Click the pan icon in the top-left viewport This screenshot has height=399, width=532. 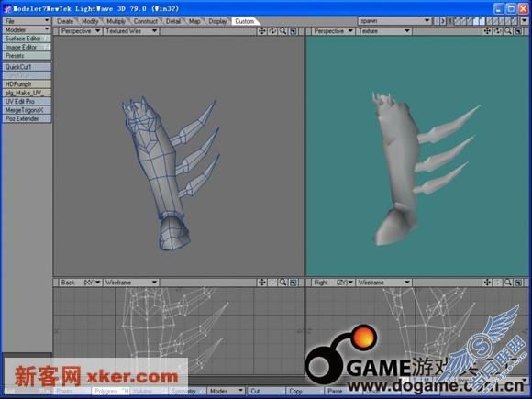click(262, 31)
